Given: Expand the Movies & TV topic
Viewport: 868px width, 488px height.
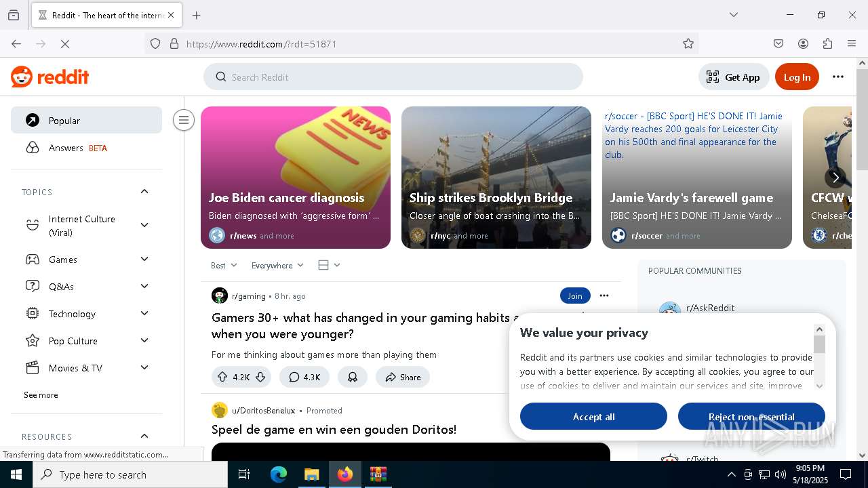Looking at the screenshot, I should [x=86, y=368].
